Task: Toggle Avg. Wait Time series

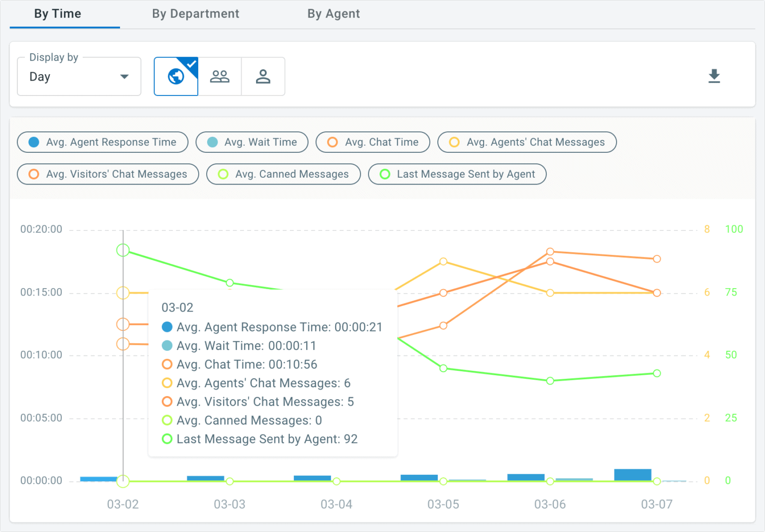Action: click(252, 142)
